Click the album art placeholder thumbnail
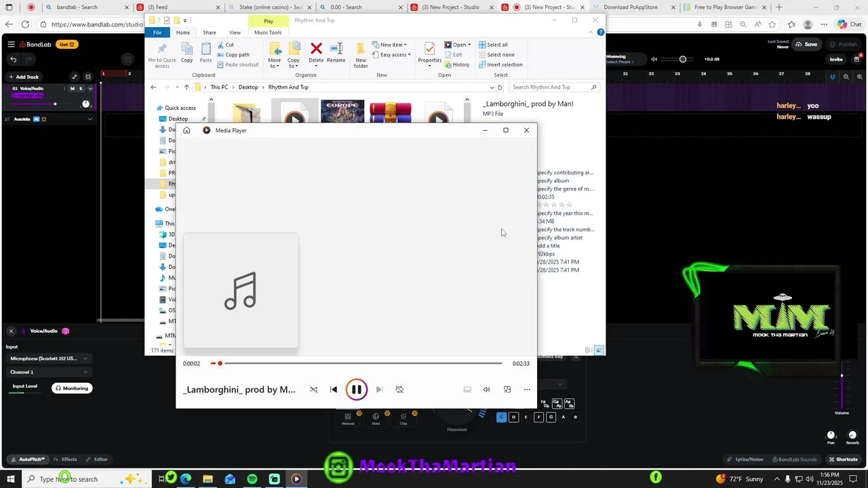The width and height of the screenshot is (868, 488). [241, 291]
